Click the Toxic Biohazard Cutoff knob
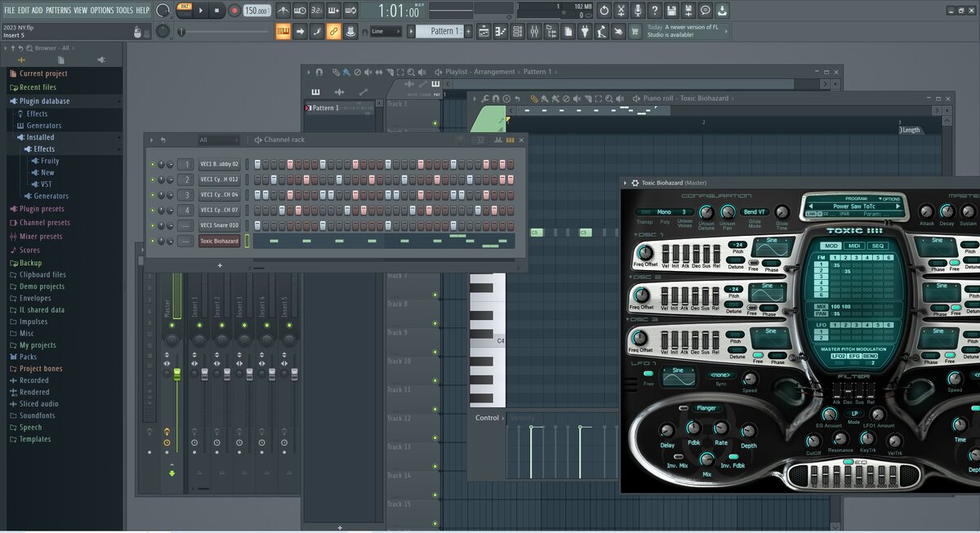 pyautogui.click(x=813, y=442)
